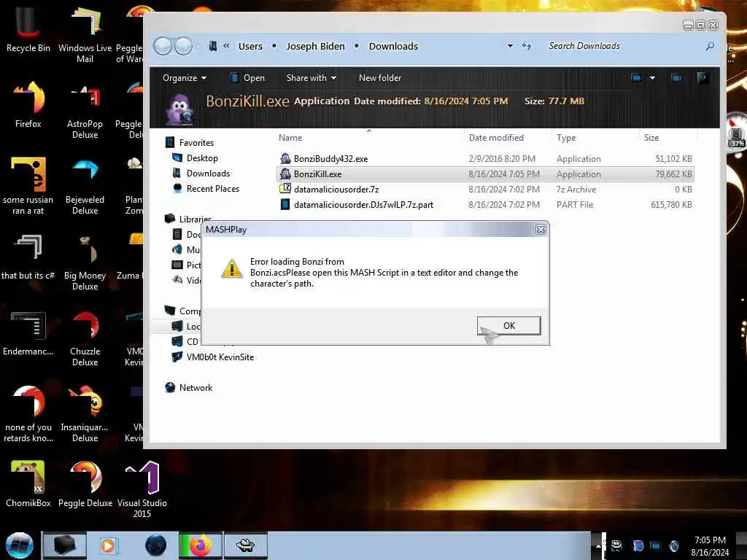
Task: Select the 'some russian ran a rat' icon
Action: [28, 186]
